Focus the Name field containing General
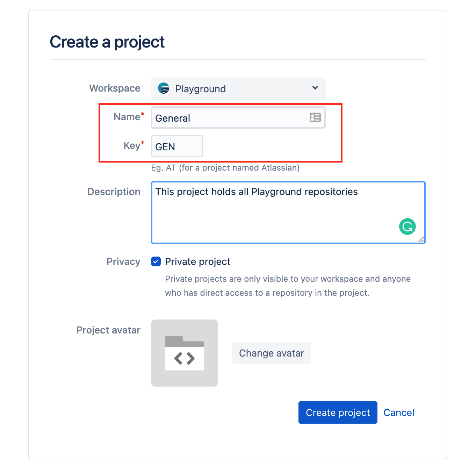Screen dimensions: 476x467 pos(238,118)
